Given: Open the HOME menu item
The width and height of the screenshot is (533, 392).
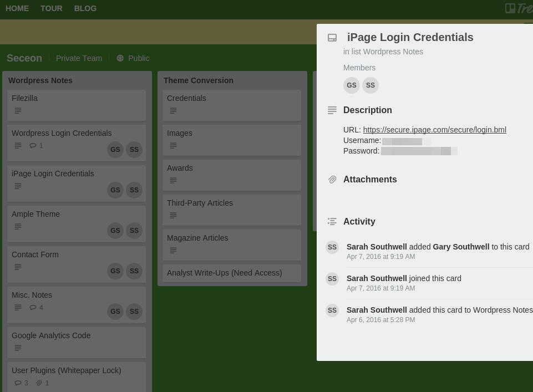Looking at the screenshot, I should pos(17,8).
